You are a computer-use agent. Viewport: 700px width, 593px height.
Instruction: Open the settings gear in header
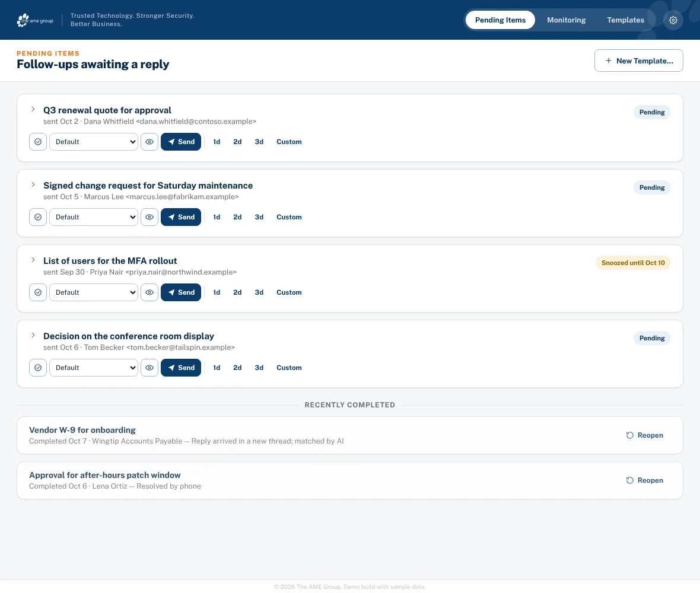tap(673, 20)
